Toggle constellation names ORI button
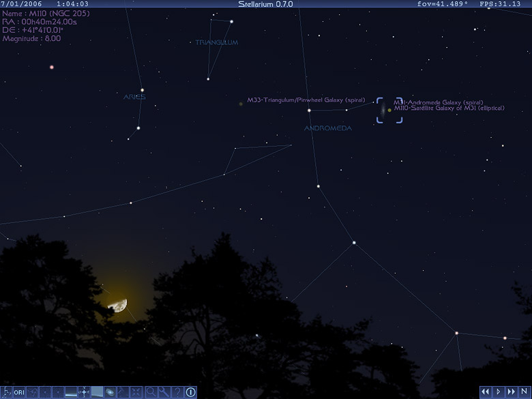Viewport: 532px width, 399px height. pyautogui.click(x=19, y=392)
